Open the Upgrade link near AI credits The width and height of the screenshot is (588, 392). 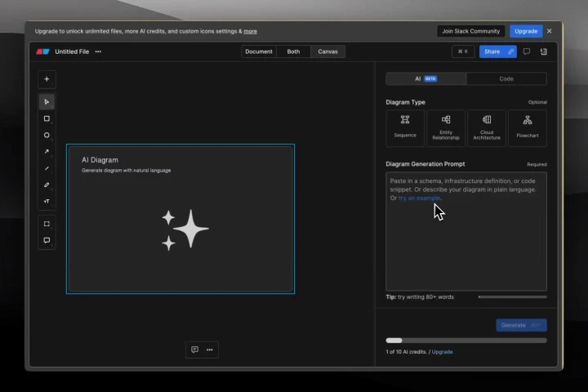click(442, 352)
